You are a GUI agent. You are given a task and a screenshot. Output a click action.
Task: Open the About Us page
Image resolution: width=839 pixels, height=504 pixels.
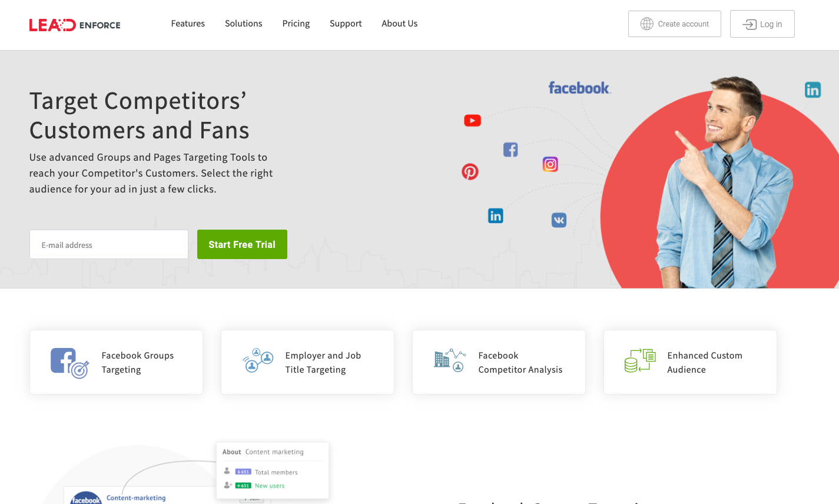tap(399, 24)
